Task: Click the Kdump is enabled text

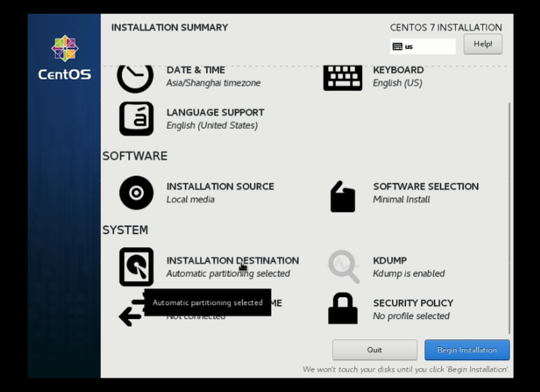Action: [x=408, y=274]
